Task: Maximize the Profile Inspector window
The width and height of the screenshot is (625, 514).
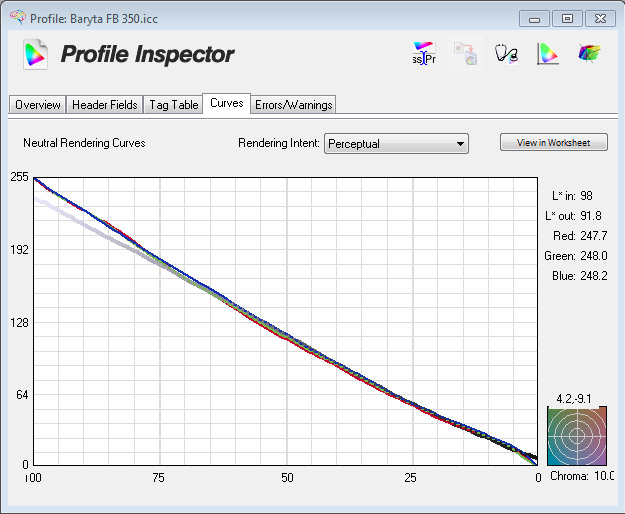Action: click(x=567, y=19)
